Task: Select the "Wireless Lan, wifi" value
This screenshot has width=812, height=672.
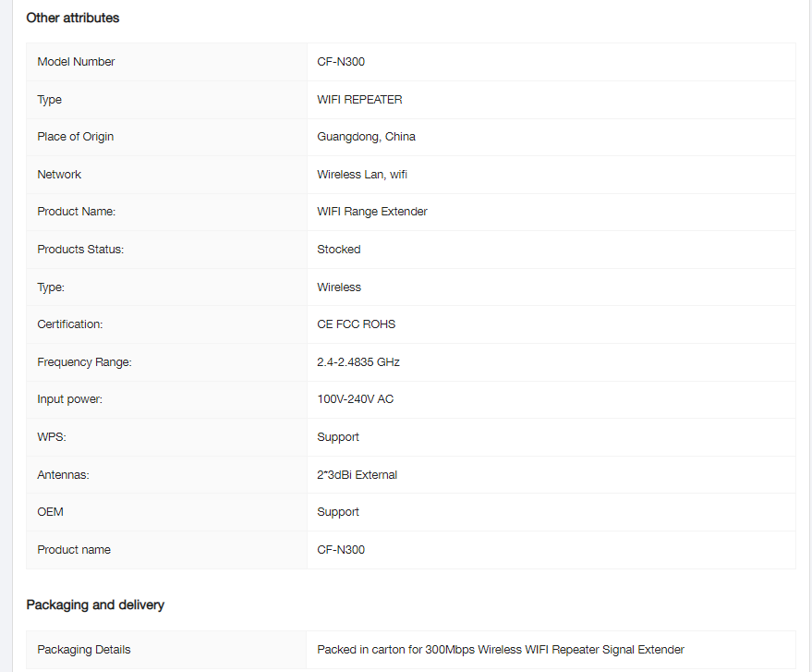Action: 362,175
